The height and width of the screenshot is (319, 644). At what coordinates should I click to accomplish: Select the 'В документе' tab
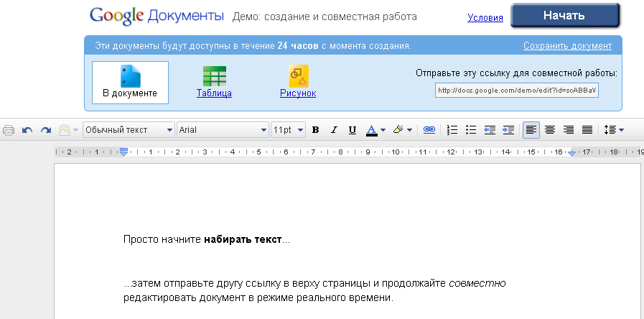pos(130,82)
